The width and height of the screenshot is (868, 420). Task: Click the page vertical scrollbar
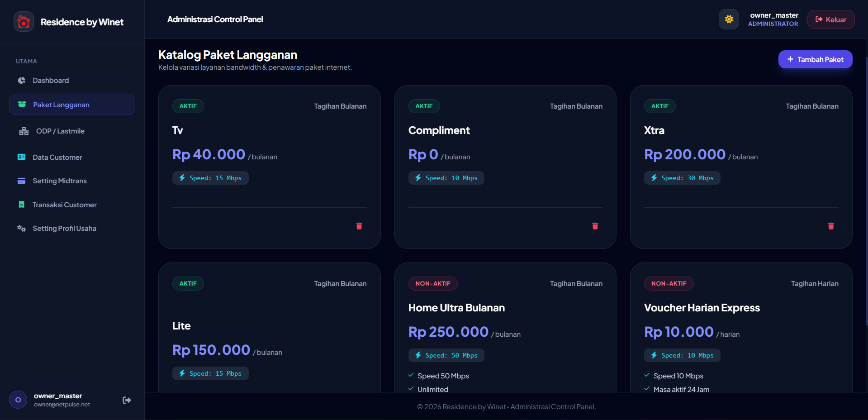(x=866, y=190)
